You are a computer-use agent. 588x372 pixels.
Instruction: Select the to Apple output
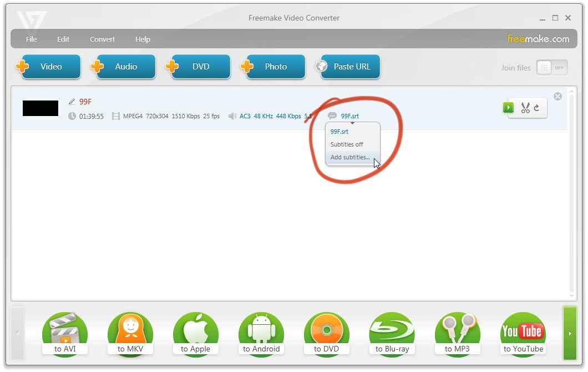[x=195, y=334]
